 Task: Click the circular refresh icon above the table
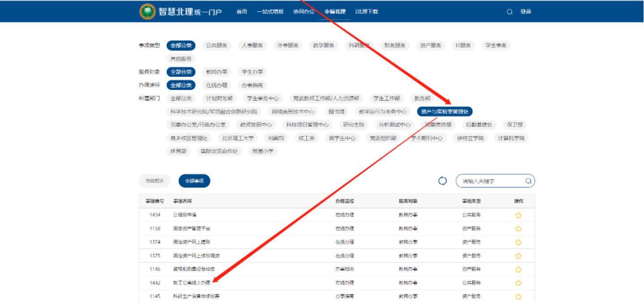[x=442, y=181]
